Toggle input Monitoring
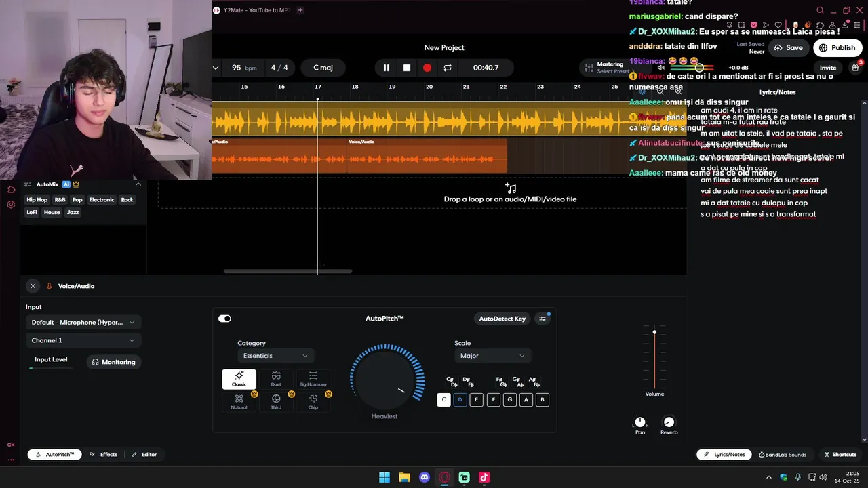The width and height of the screenshot is (868, 488). point(114,362)
